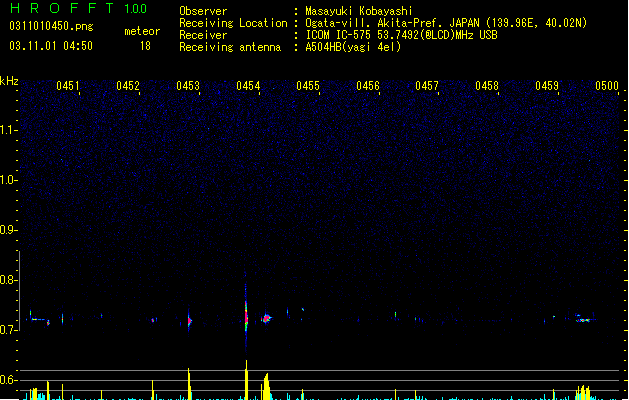Click the 1.1 kHz axis label
This screenshot has width=629, height=400.
(x=9, y=130)
